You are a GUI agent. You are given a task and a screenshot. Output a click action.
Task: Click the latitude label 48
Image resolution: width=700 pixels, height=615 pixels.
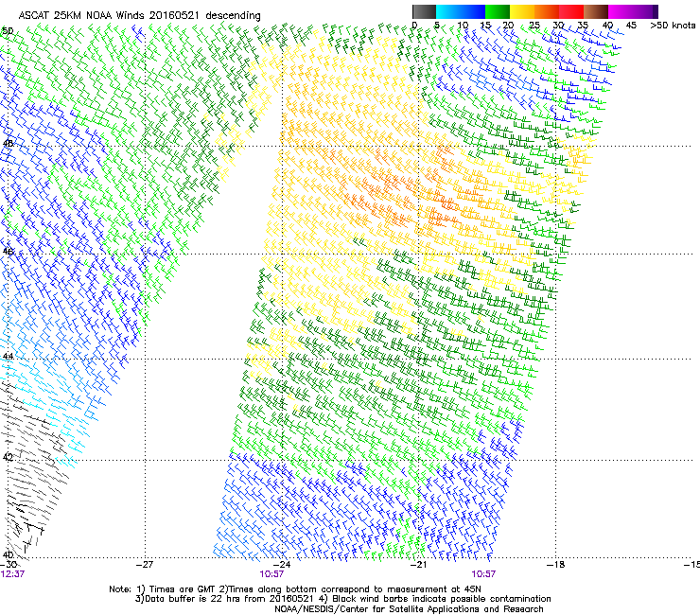[x=8, y=144]
